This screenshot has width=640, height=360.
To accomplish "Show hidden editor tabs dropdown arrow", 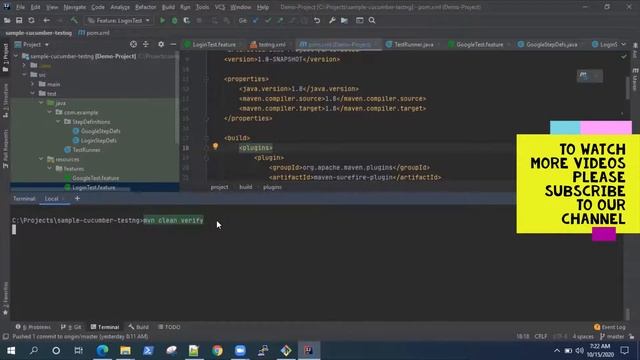I will [x=623, y=44].
